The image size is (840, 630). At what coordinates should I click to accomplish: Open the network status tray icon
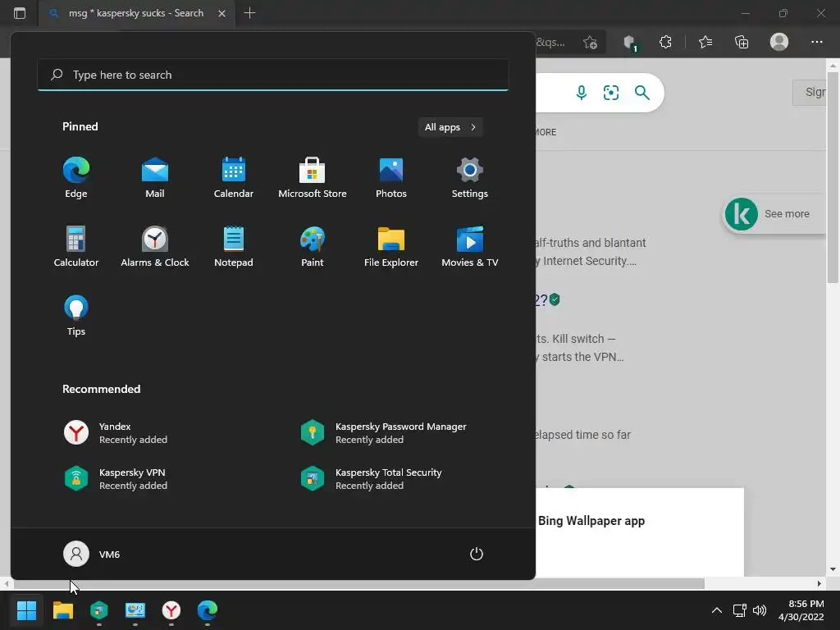(x=739, y=610)
